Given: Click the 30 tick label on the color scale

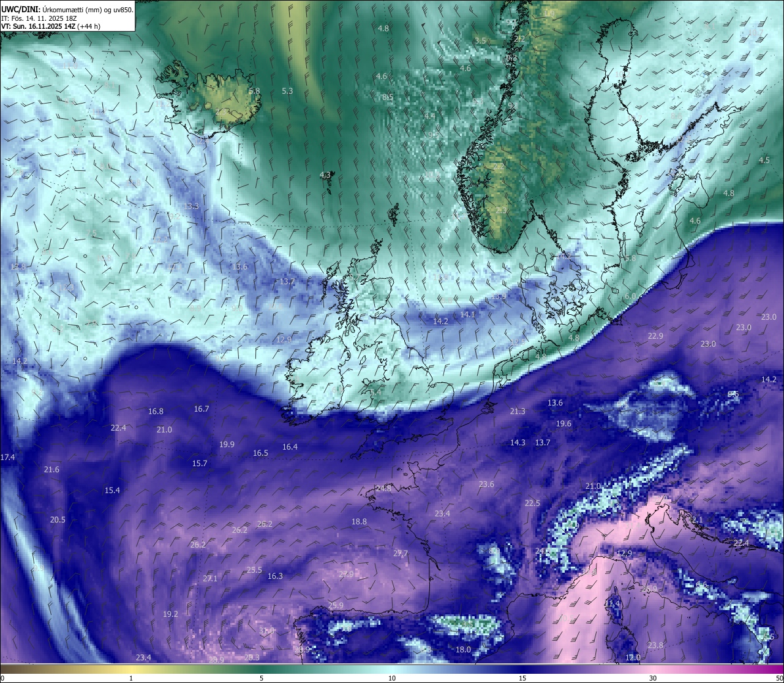Looking at the screenshot, I should [x=653, y=678].
